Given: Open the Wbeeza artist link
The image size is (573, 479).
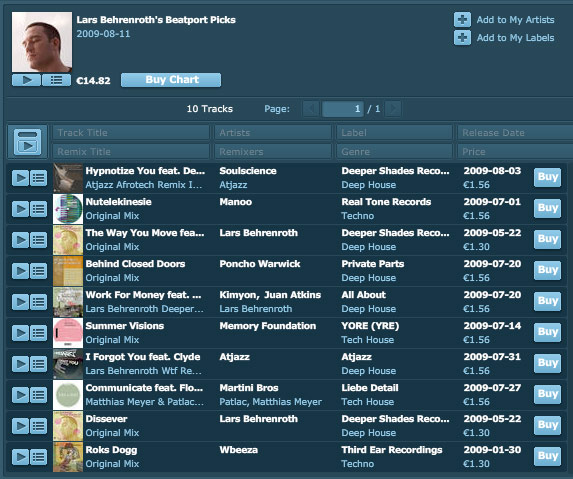Looking at the screenshot, I should click(x=239, y=450).
